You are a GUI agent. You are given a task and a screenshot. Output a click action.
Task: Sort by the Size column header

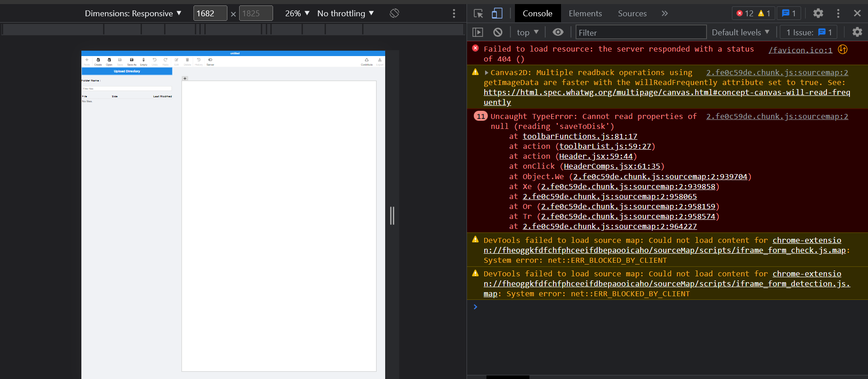pos(115,96)
